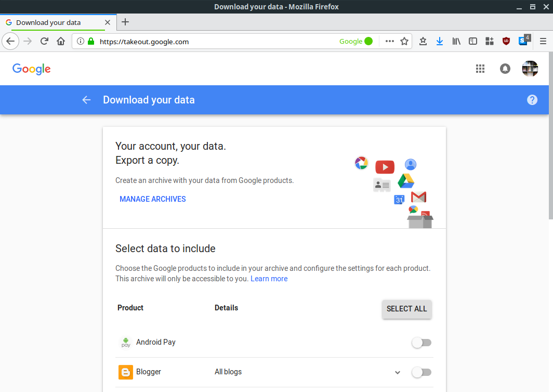
Task: Open the bookmarks star tray toolbar icon
Action: [x=423, y=41]
